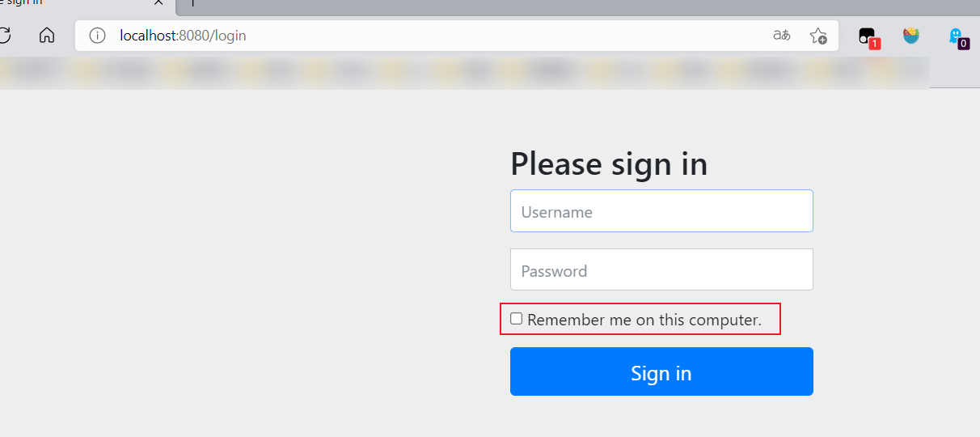
Task: Check the Remember me checkbox
Action: 517,319
